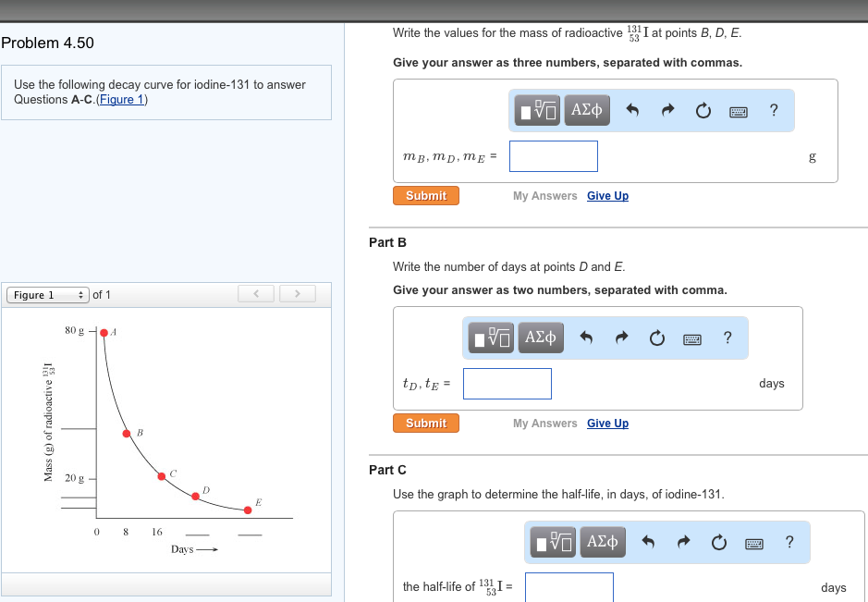
Task: Submit the Part B answer
Action: tap(426, 424)
